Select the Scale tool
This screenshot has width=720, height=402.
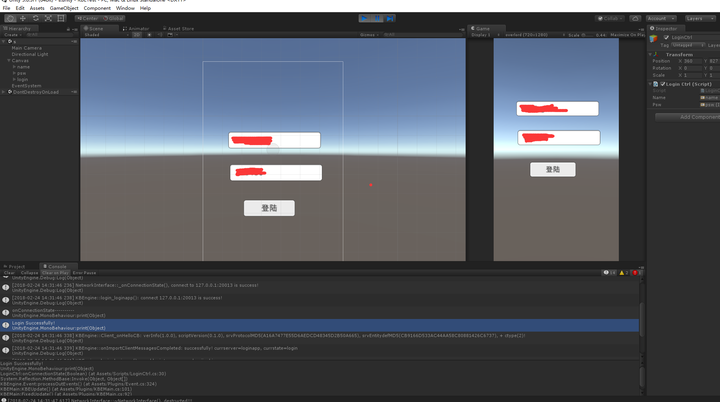click(48, 18)
